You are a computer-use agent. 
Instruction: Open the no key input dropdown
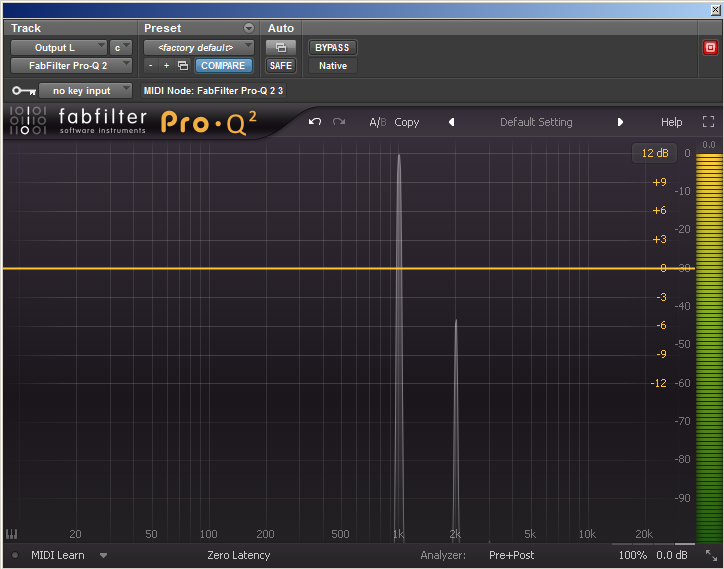[x=86, y=91]
